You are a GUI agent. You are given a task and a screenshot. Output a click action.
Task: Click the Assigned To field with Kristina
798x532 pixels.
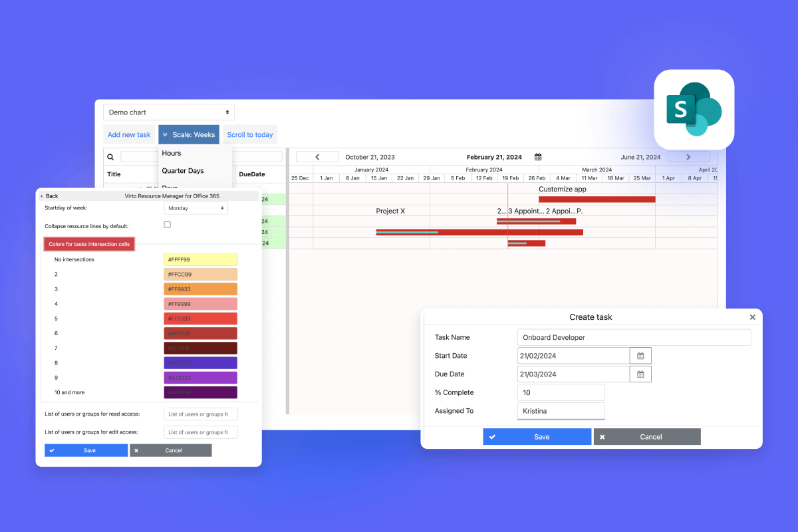click(x=561, y=411)
